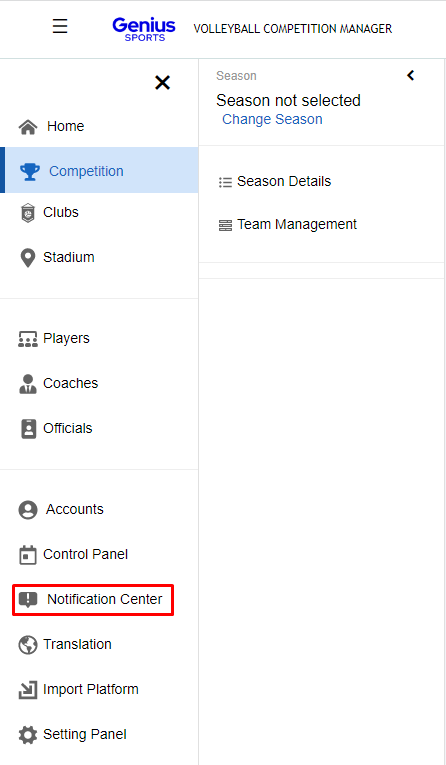The image size is (446, 765).
Task: Click the Genius Sports logo
Action: [144, 29]
